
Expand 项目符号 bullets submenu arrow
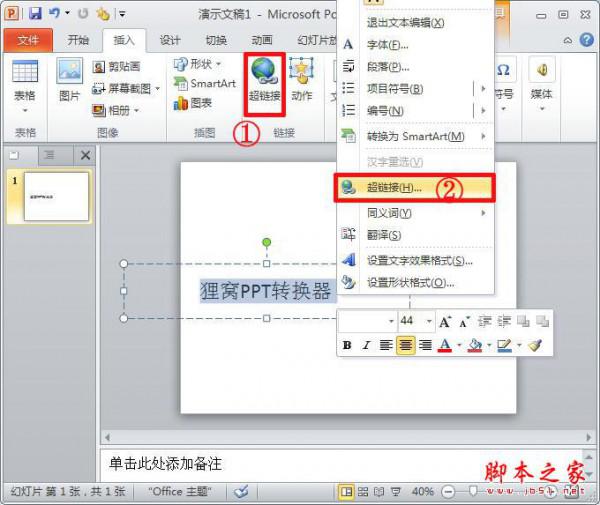pos(483,89)
